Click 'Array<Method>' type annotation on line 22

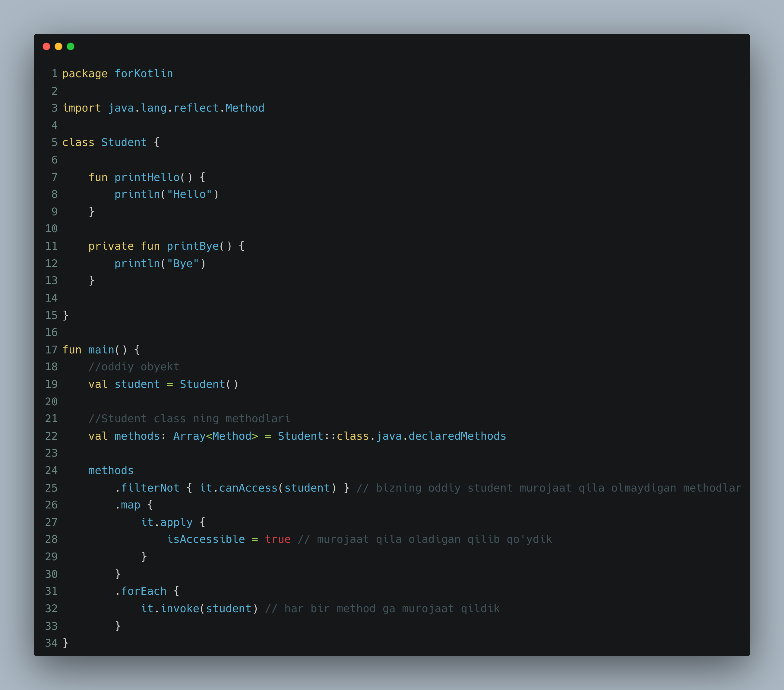click(216, 436)
